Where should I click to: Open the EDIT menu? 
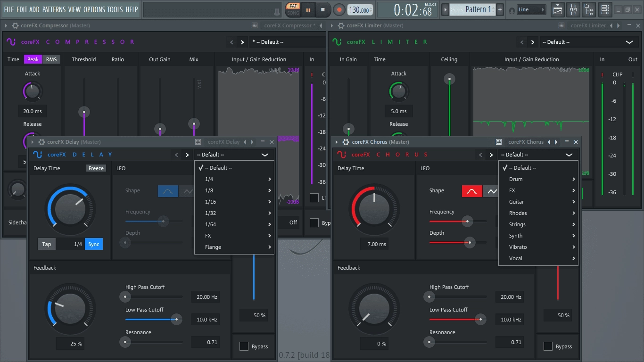[22, 9]
